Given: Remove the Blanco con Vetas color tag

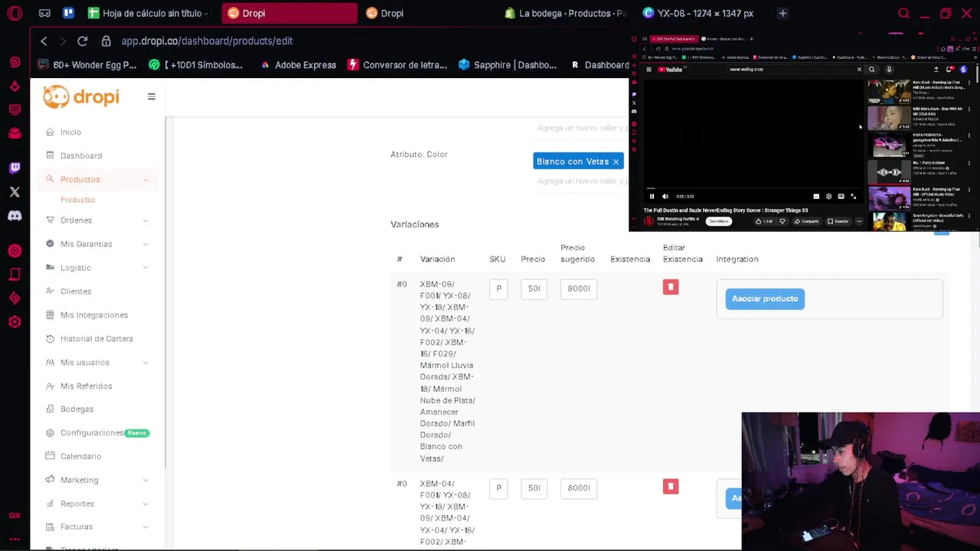Looking at the screenshot, I should click(616, 162).
